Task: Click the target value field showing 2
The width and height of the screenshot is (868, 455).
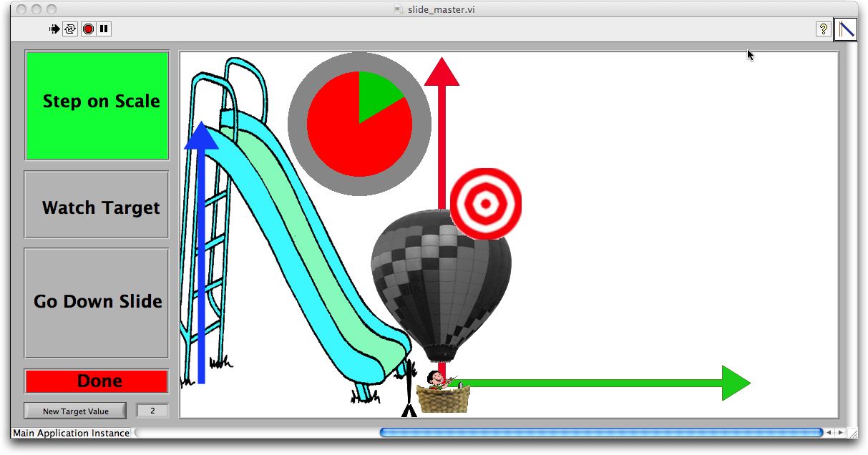Action: [x=152, y=410]
